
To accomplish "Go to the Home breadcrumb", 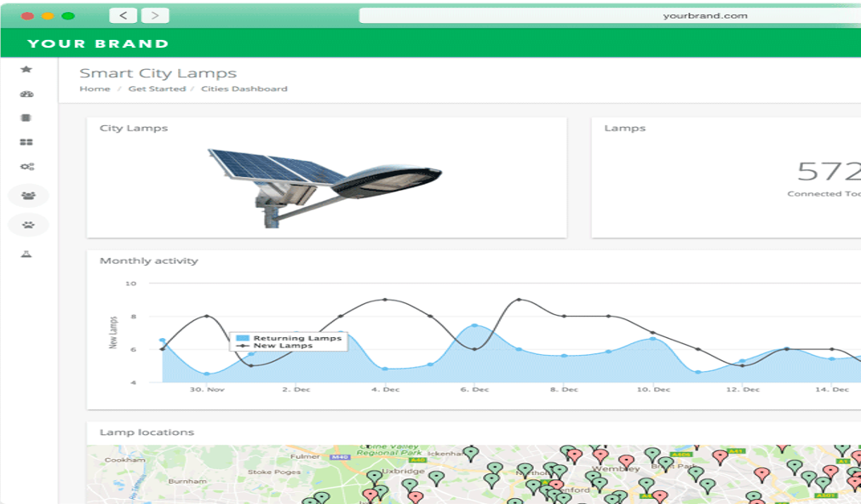I will (x=95, y=89).
